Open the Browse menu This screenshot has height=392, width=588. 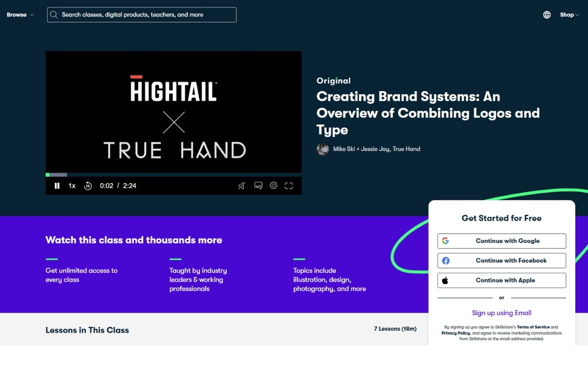(20, 15)
